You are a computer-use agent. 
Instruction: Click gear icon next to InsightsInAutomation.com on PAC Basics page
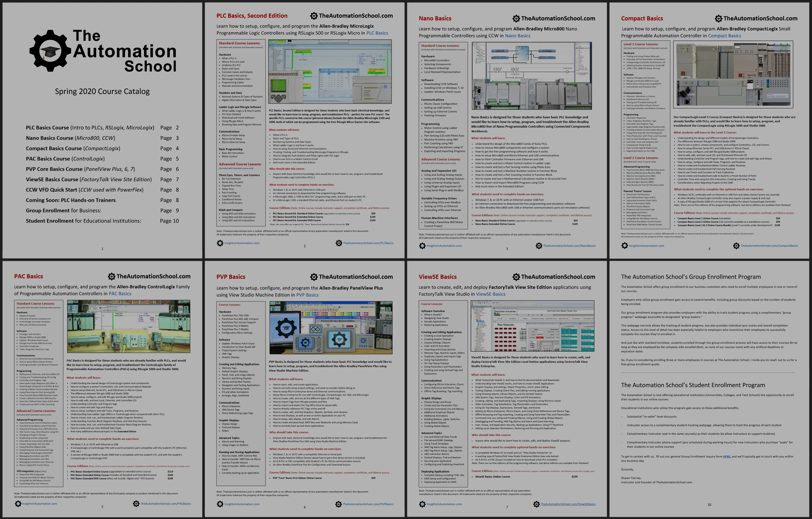tap(18, 504)
